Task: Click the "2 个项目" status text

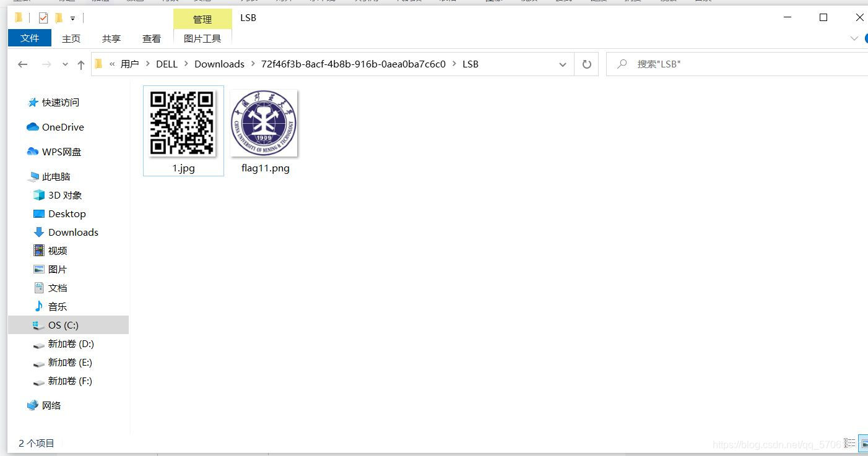Action: pyautogui.click(x=37, y=443)
